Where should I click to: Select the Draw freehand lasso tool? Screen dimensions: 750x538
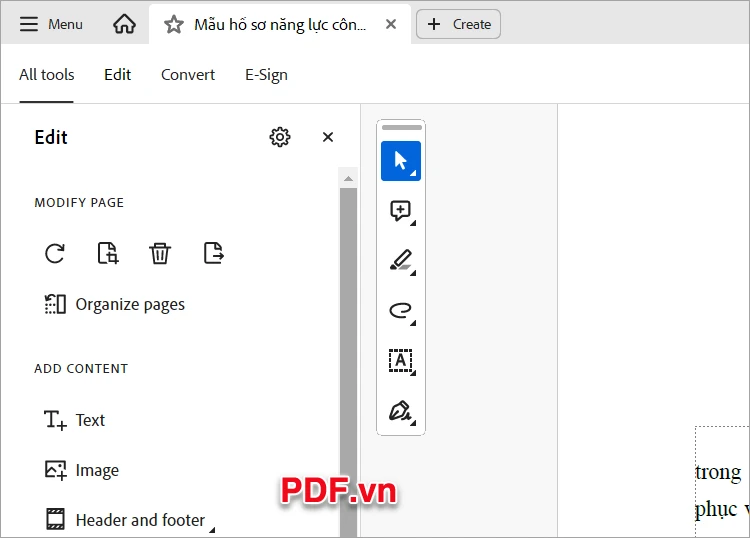coord(401,311)
